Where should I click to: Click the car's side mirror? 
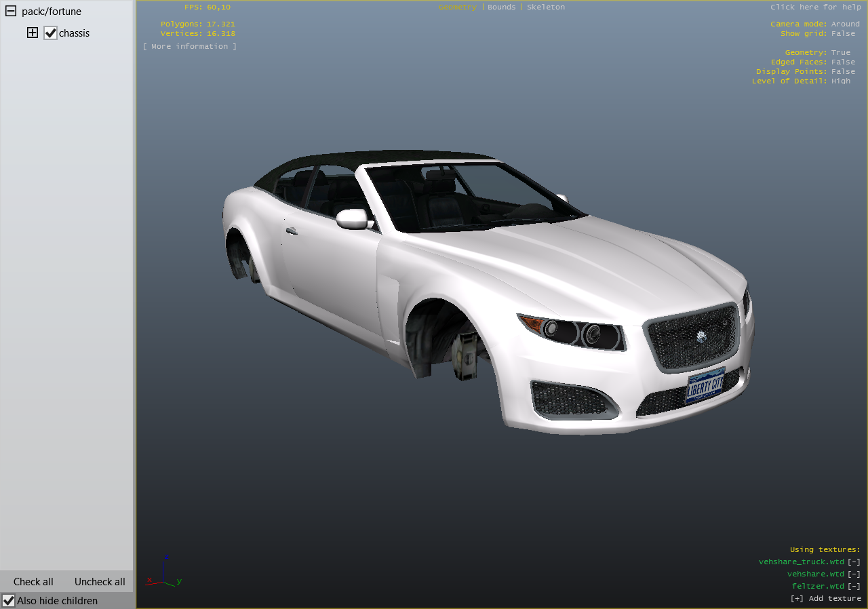353,218
